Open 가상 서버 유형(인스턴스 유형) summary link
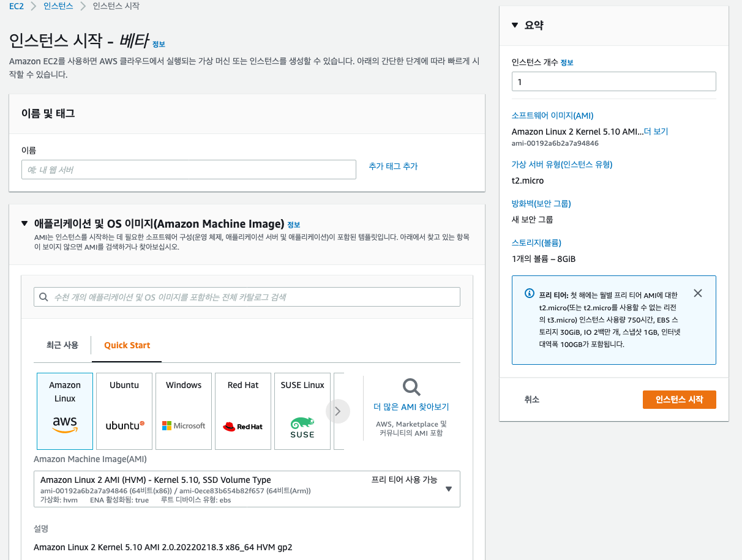Viewport: 742px width, 560px height. coord(562,165)
